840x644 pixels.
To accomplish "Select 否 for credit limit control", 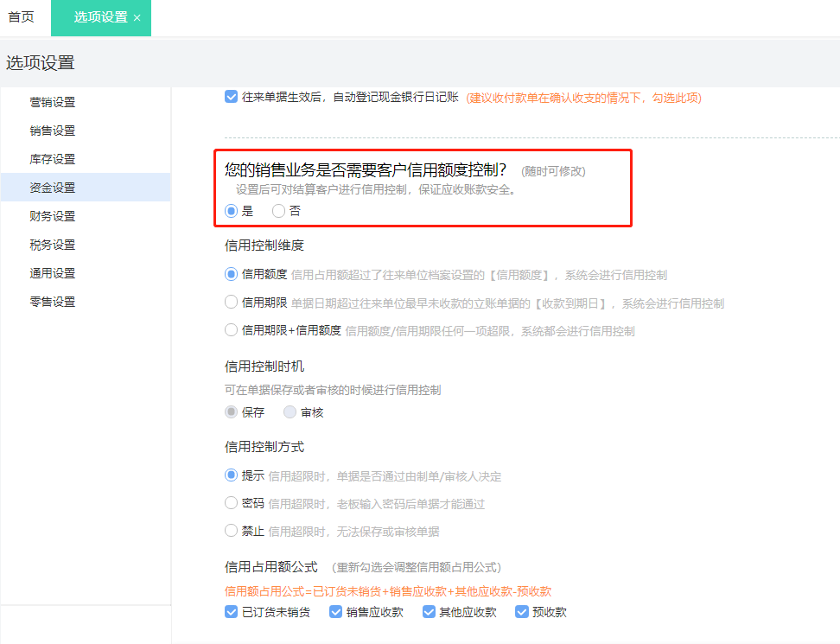I will 278,211.
